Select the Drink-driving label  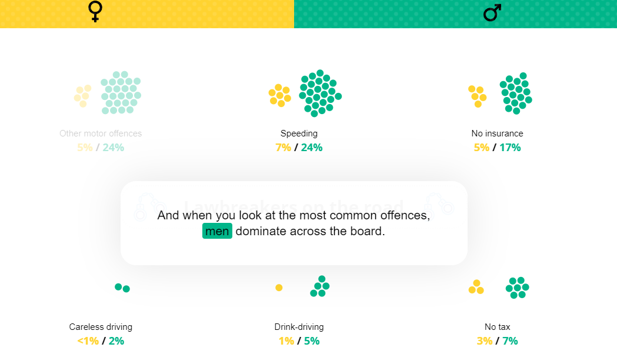click(x=299, y=327)
